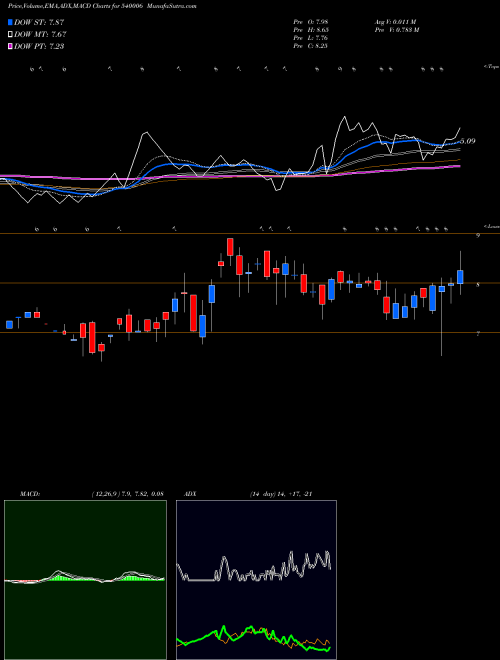Click the Avg V: 0.011 M value
The image size is (500, 660).
[395, 22]
